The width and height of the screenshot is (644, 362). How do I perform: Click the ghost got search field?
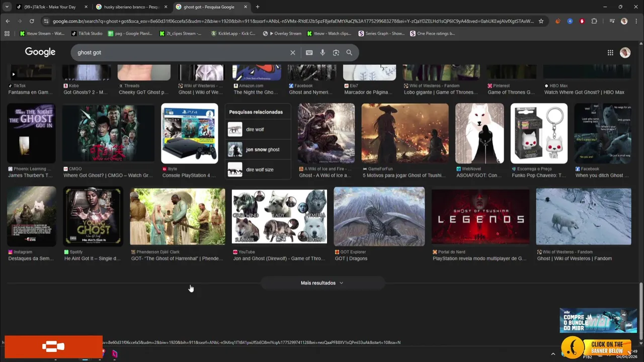[181, 52]
